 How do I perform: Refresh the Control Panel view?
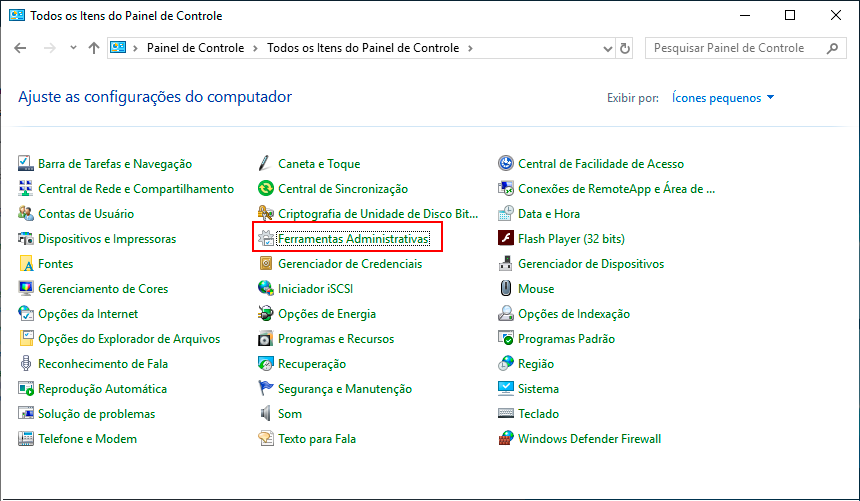pos(625,48)
